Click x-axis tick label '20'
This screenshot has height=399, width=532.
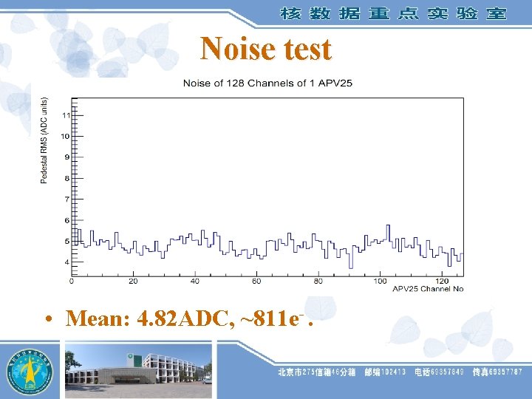pos(133,282)
